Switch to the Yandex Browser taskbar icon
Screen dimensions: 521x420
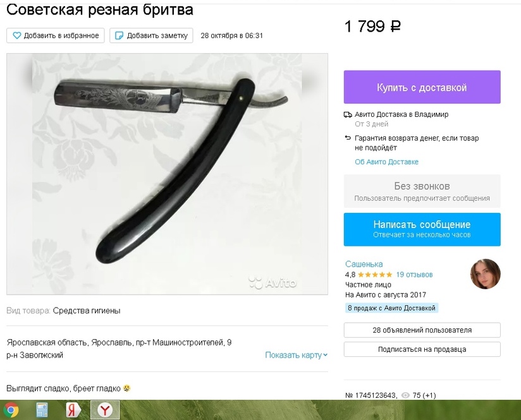click(x=105, y=411)
